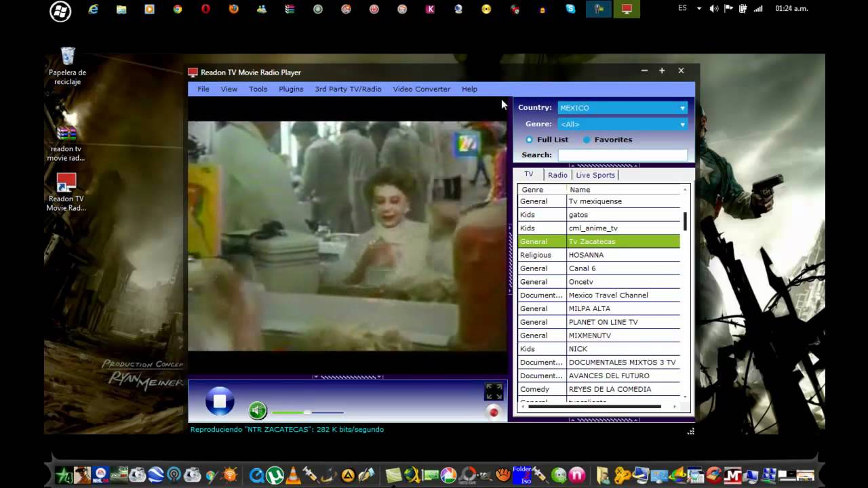This screenshot has height=488, width=868.
Task: Open the Help menu
Action: [x=469, y=89]
